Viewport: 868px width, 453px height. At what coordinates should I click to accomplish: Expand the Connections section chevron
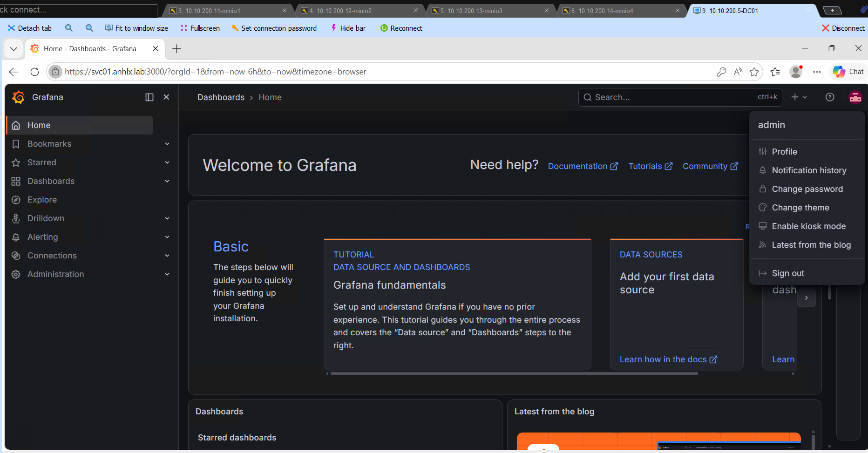point(167,256)
